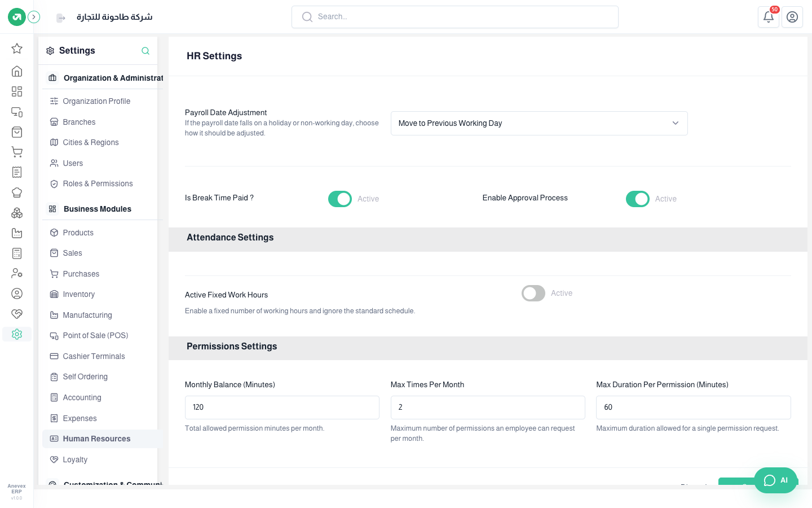
Task: Open the chef hat icon in left rail
Action: tap(17, 192)
